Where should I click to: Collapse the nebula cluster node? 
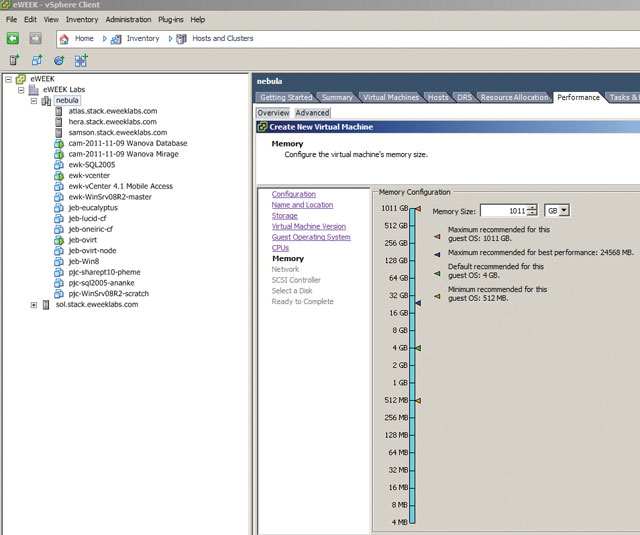(33, 101)
